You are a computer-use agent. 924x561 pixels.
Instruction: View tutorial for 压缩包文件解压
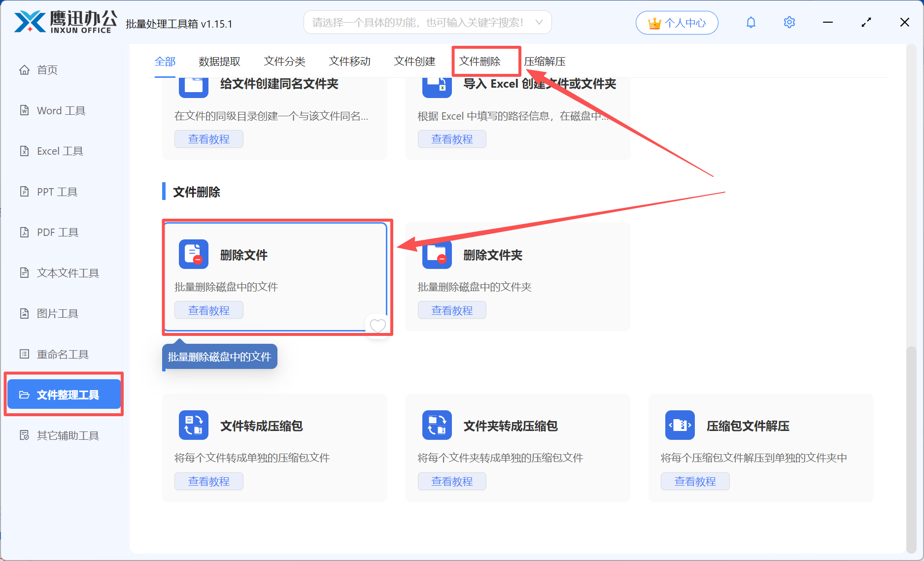coord(695,481)
